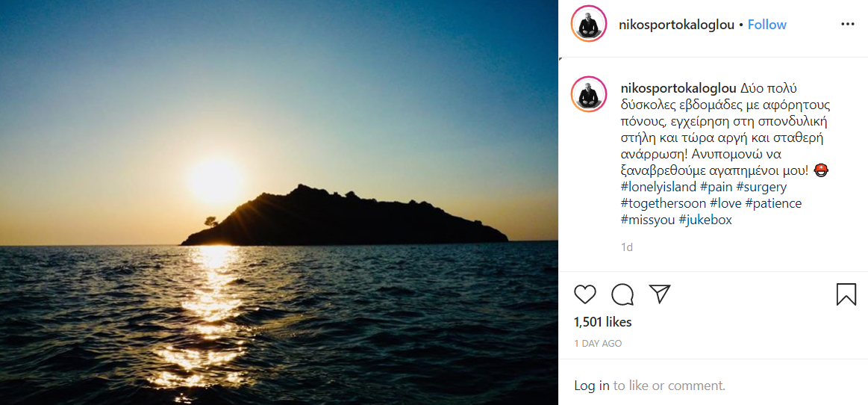
Task: Open comments via speech bubble icon
Action: pyautogui.click(x=622, y=294)
